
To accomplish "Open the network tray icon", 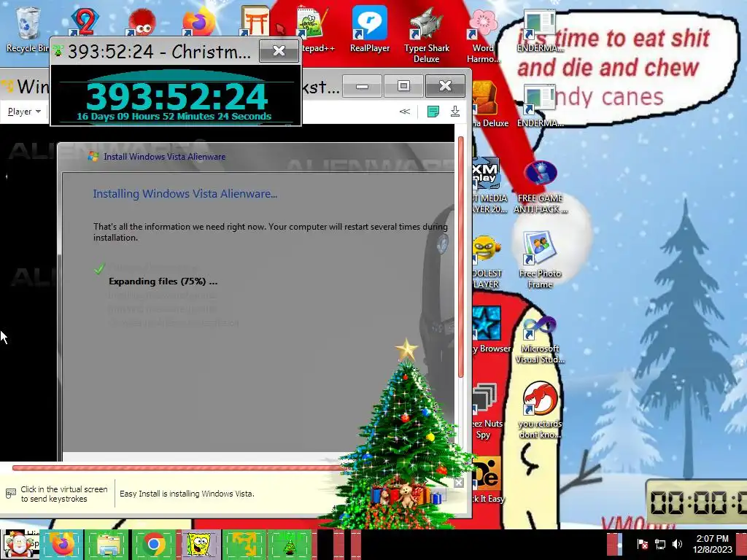I will coord(659,544).
